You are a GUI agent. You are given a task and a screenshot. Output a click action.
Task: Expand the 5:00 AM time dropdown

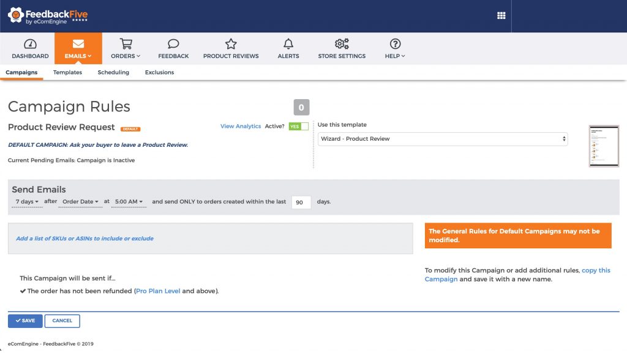tap(129, 202)
